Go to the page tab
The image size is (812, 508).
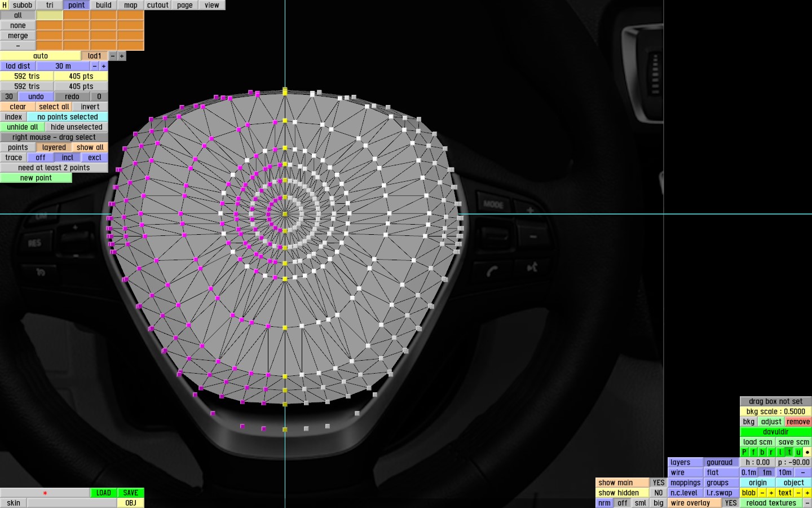(185, 5)
